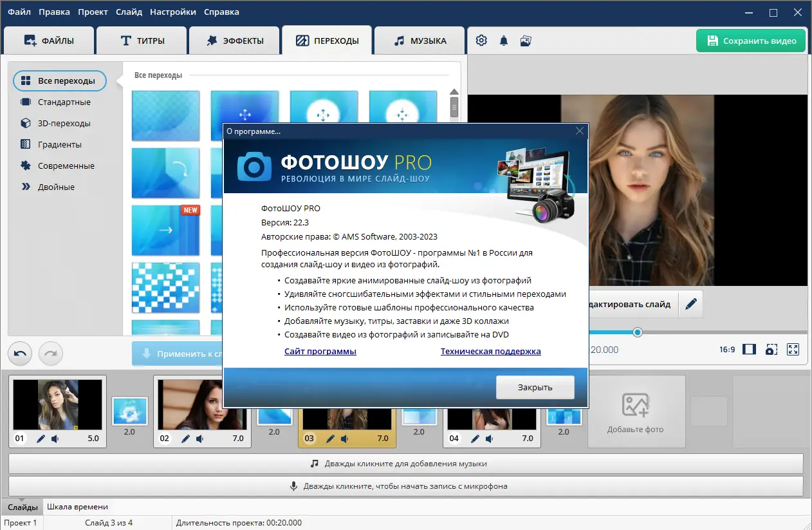The width and height of the screenshot is (812, 530).
Task: Click Сохранить видео button
Action: pyautogui.click(x=751, y=41)
